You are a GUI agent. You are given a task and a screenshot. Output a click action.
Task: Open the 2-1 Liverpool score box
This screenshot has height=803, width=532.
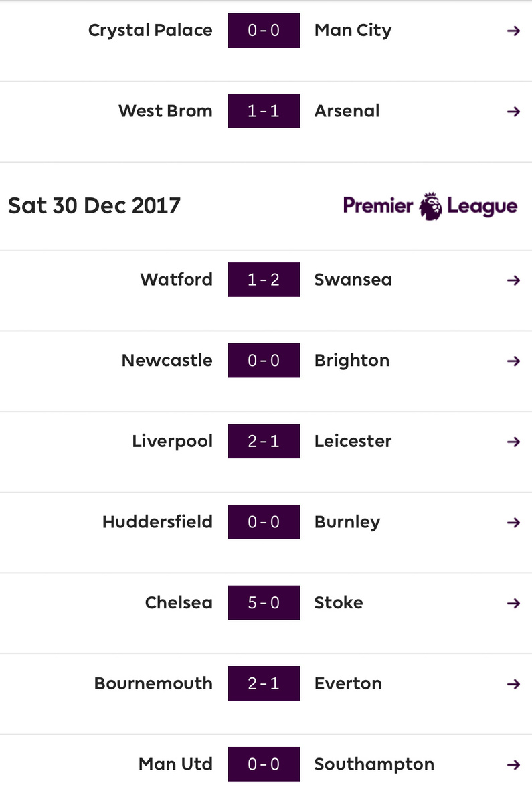tap(264, 441)
